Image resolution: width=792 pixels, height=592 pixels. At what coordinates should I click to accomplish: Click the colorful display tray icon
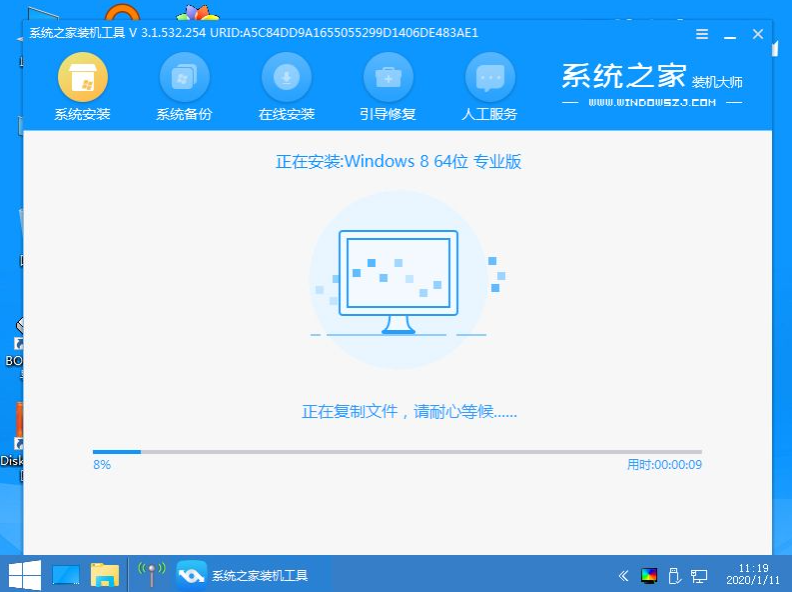coord(649,575)
